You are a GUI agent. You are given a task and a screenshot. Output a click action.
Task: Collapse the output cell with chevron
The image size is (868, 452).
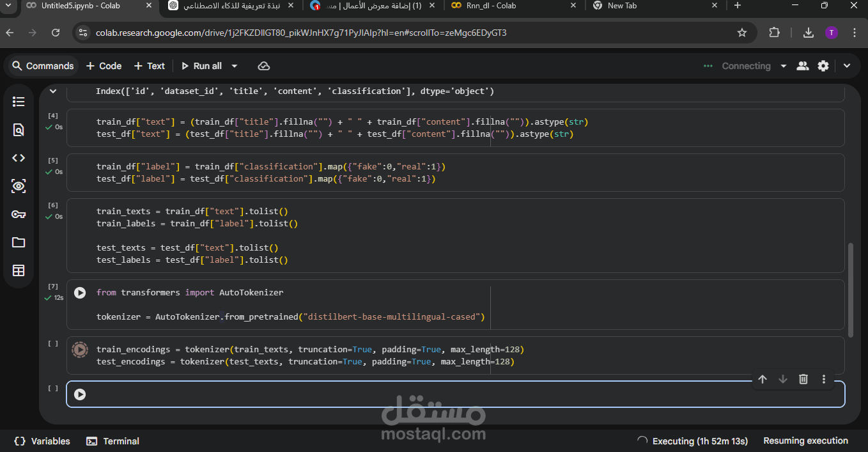[53, 91]
